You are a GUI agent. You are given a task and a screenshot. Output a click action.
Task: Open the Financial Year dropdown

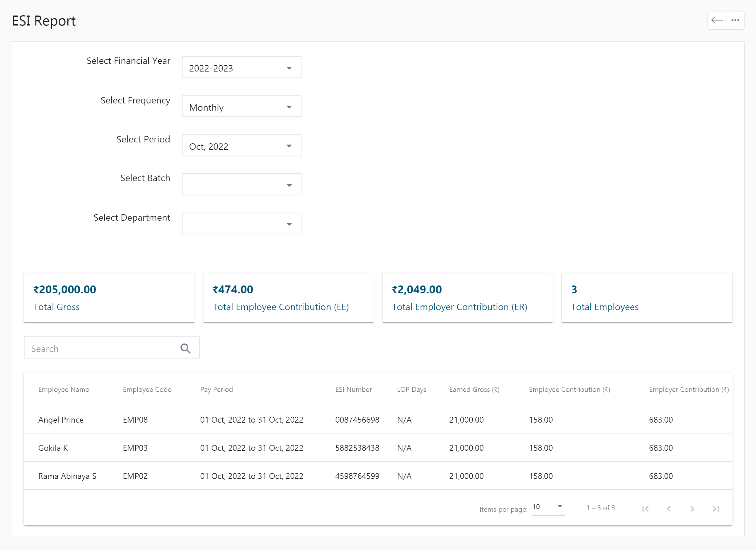pyautogui.click(x=241, y=67)
